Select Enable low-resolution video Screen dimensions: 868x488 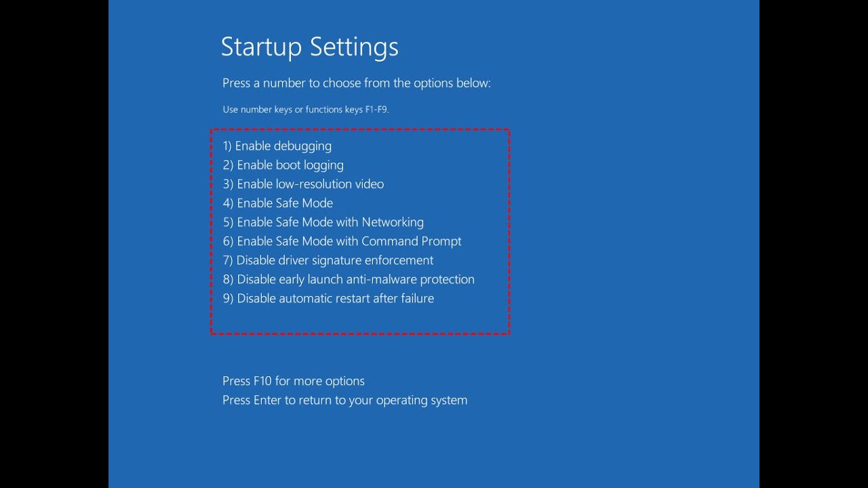[x=303, y=184]
